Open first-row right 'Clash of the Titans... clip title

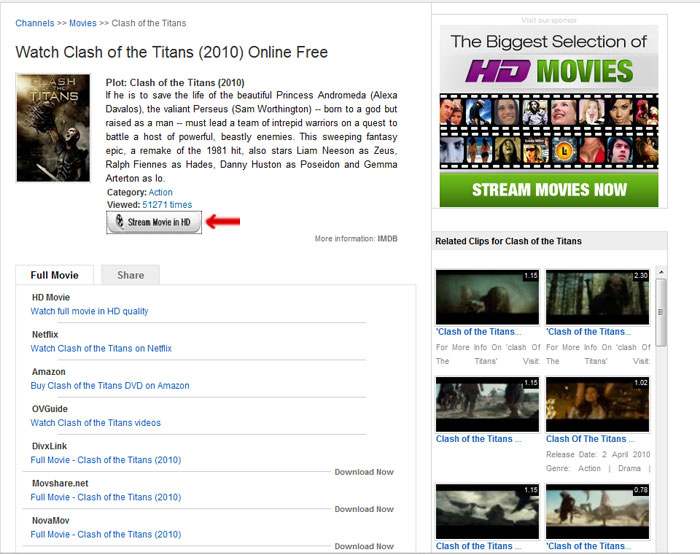tap(588, 332)
